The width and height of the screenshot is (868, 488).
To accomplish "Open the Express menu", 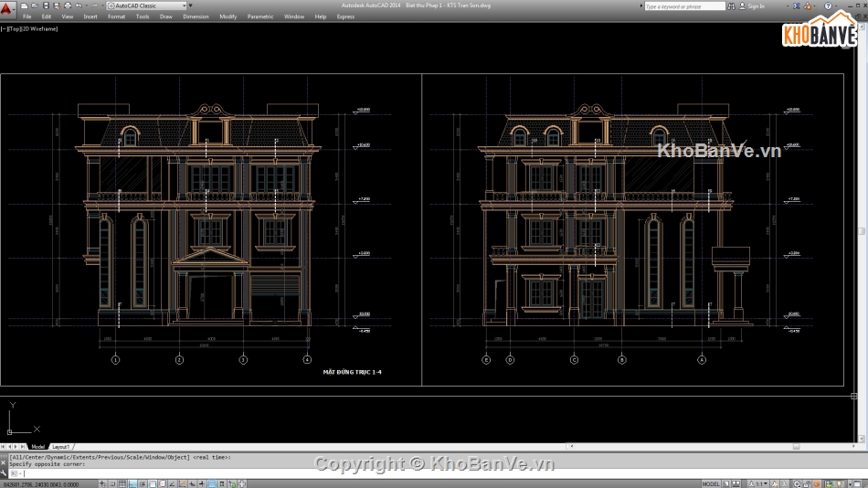I will click(345, 16).
